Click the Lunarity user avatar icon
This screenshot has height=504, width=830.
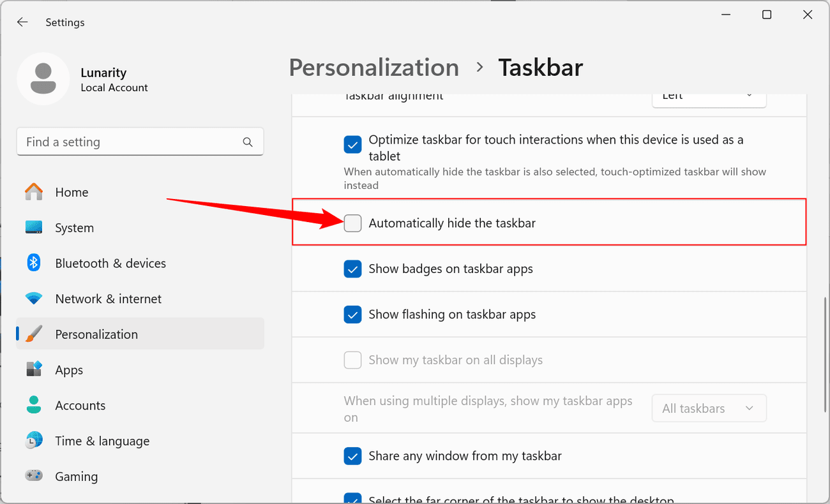(x=43, y=79)
